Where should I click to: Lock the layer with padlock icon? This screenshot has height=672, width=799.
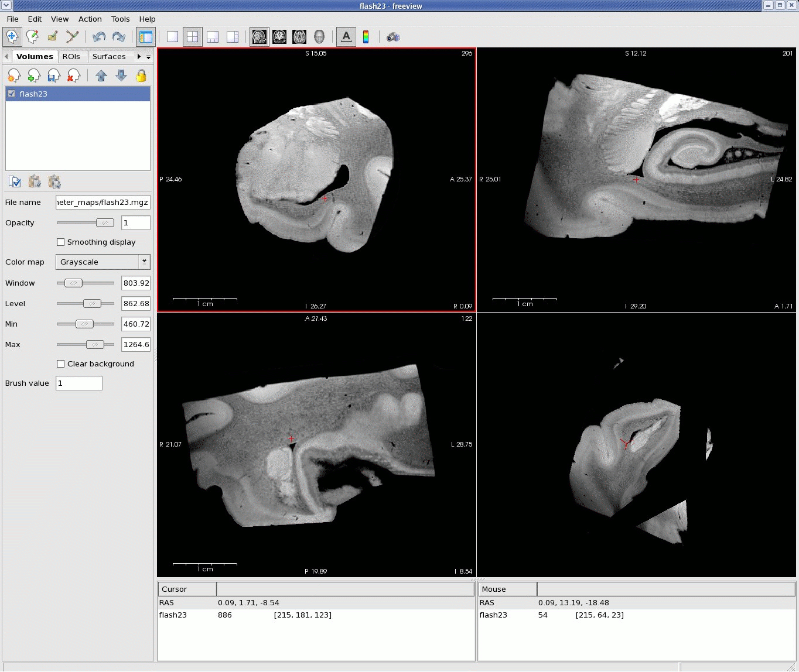pyautogui.click(x=141, y=76)
